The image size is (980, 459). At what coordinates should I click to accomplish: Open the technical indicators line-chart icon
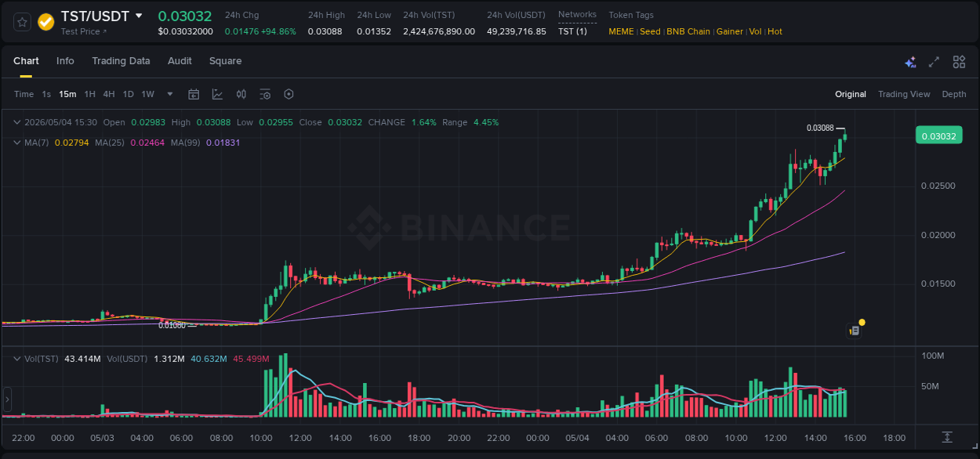tap(217, 94)
